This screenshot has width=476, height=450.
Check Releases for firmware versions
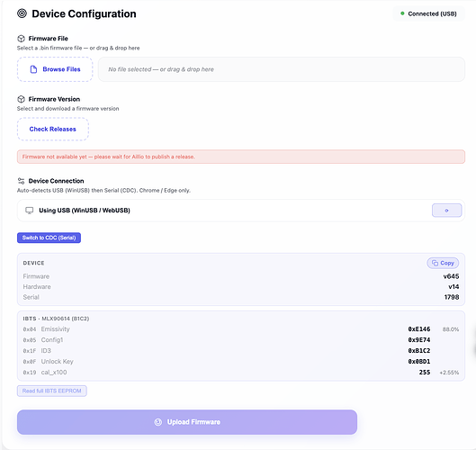[x=53, y=129]
